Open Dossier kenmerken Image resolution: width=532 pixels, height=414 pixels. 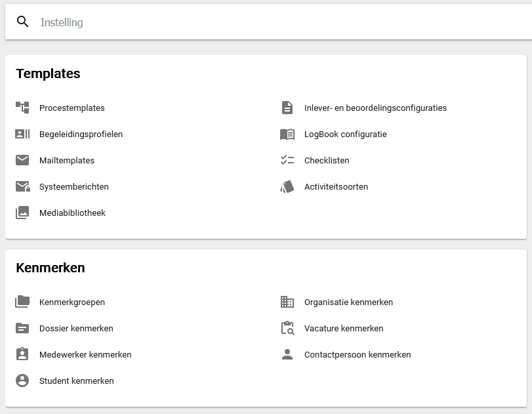[76, 329]
